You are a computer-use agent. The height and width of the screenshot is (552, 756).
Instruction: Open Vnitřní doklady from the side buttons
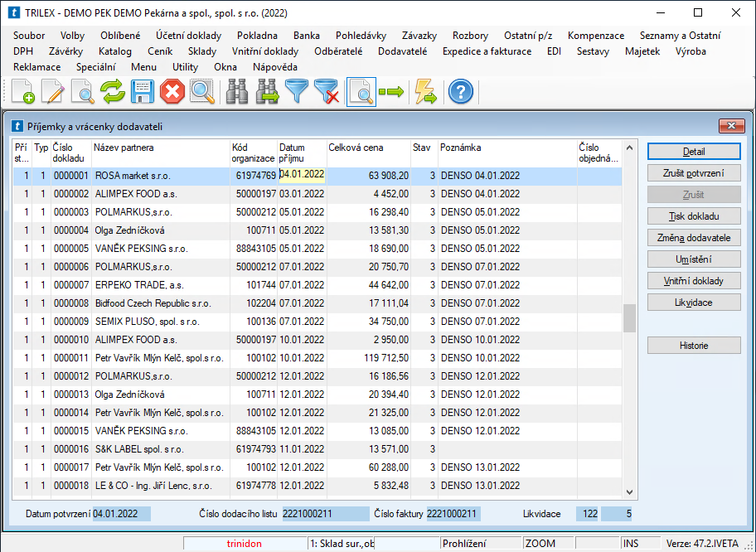694,281
